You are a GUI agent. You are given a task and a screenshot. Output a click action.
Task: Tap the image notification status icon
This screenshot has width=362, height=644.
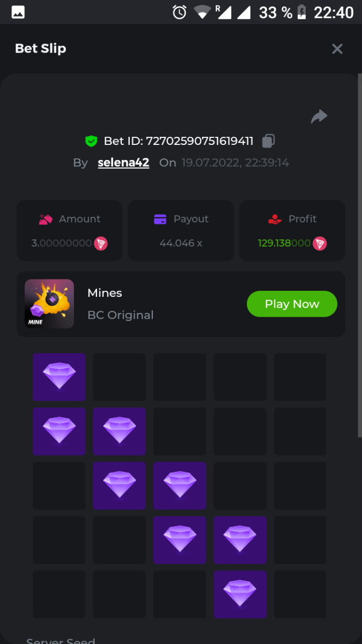click(18, 12)
